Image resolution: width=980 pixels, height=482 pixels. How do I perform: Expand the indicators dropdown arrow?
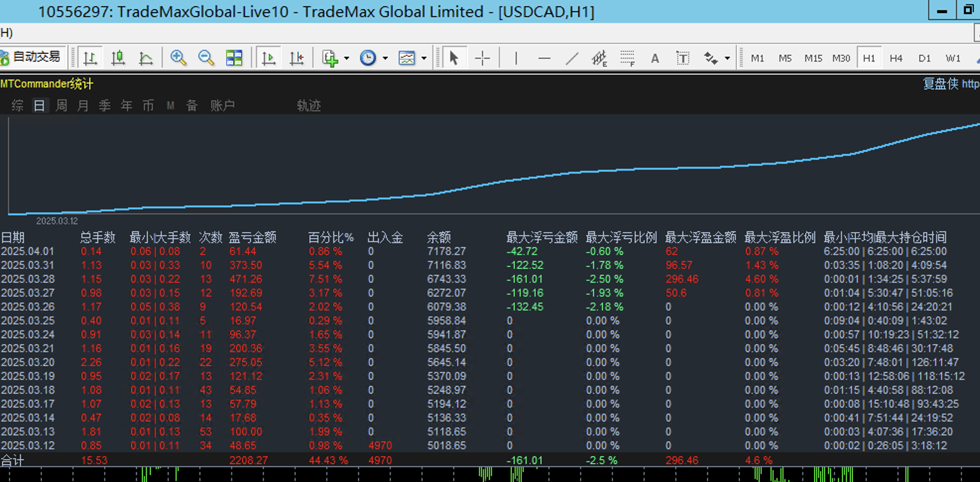[x=347, y=58]
